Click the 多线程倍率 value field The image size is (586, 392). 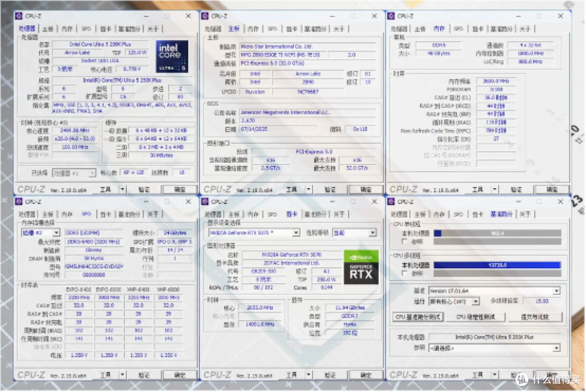point(542,301)
